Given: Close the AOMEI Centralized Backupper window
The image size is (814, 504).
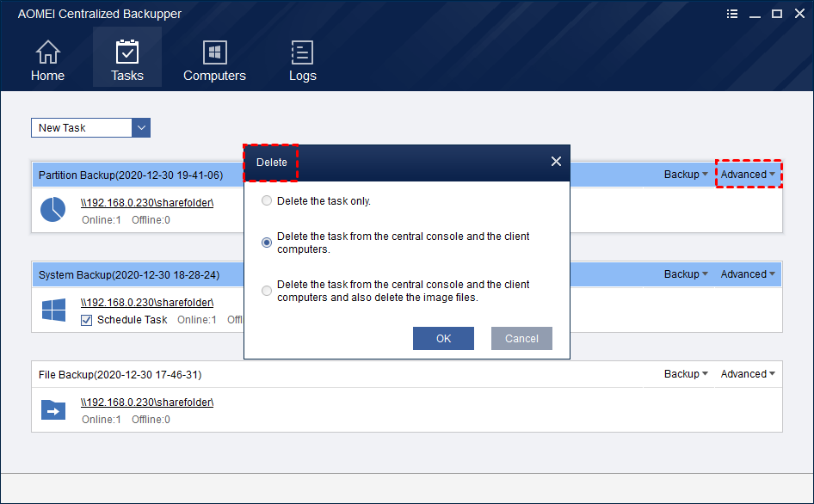Looking at the screenshot, I should click(799, 14).
